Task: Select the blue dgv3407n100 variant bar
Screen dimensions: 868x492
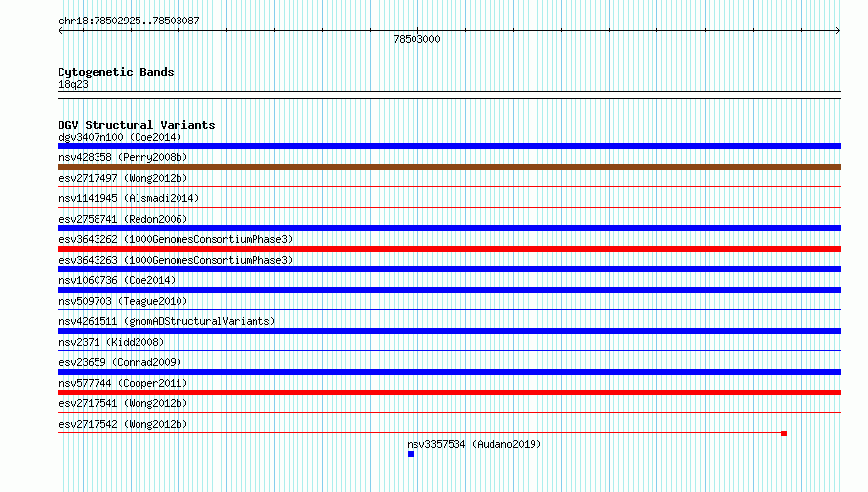Action: coord(449,146)
